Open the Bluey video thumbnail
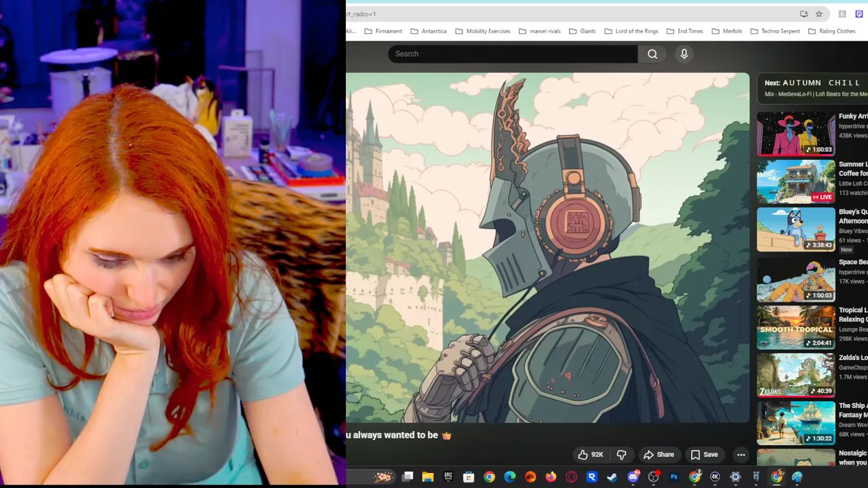The width and height of the screenshot is (868, 488). (x=796, y=229)
